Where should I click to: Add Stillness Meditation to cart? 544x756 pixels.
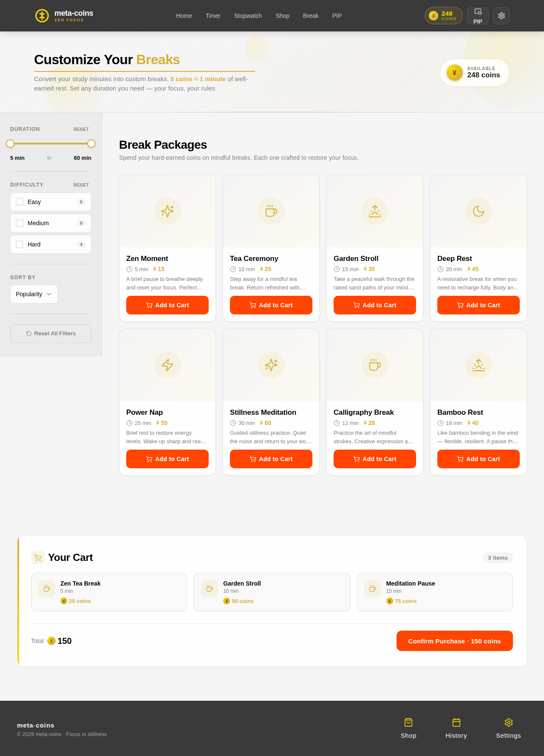(271, 459)
